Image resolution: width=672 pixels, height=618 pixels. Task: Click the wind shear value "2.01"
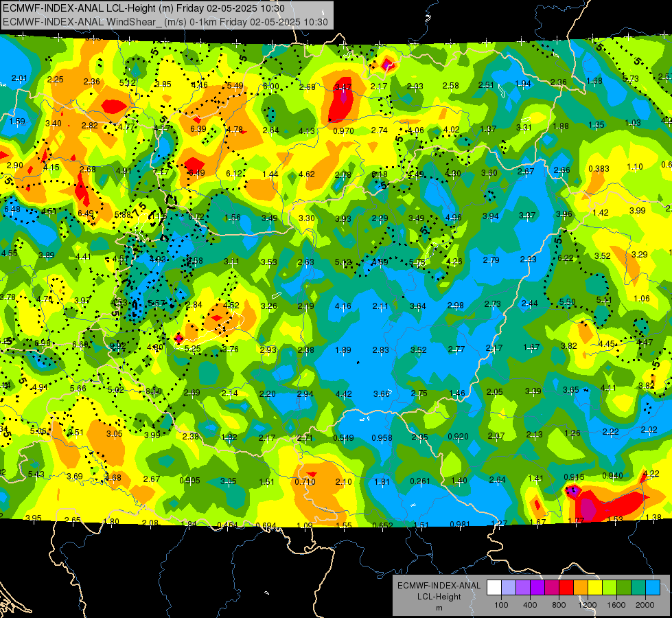click(x=19, y=78)
